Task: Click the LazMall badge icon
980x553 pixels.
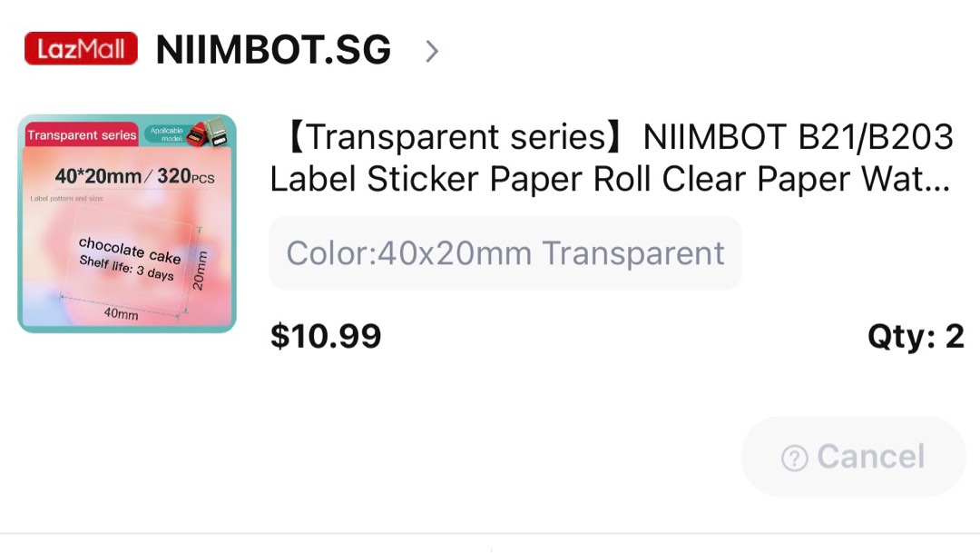Action: [80, 48]
